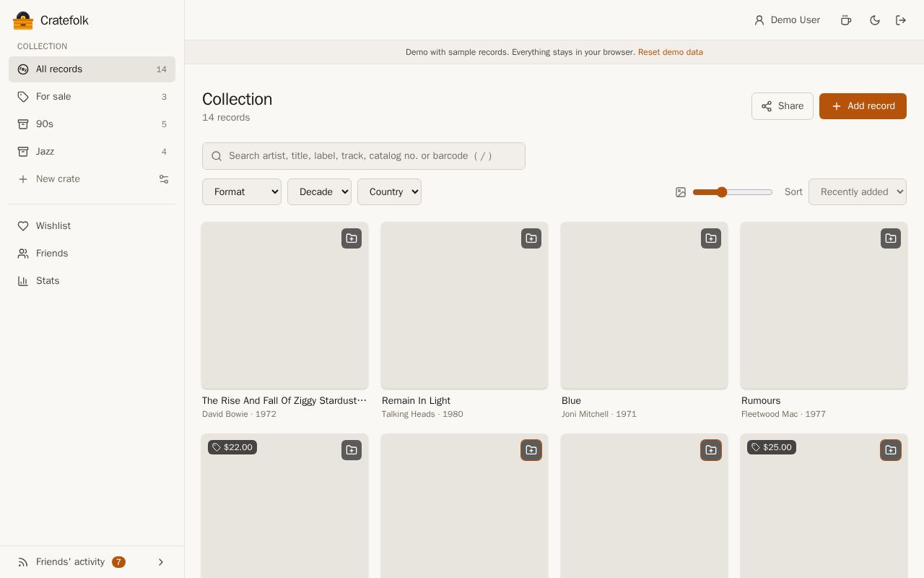The image size is (924, 578).
Task: Expand Friends' activity panel chevron
Action: (x=161, y=562)
